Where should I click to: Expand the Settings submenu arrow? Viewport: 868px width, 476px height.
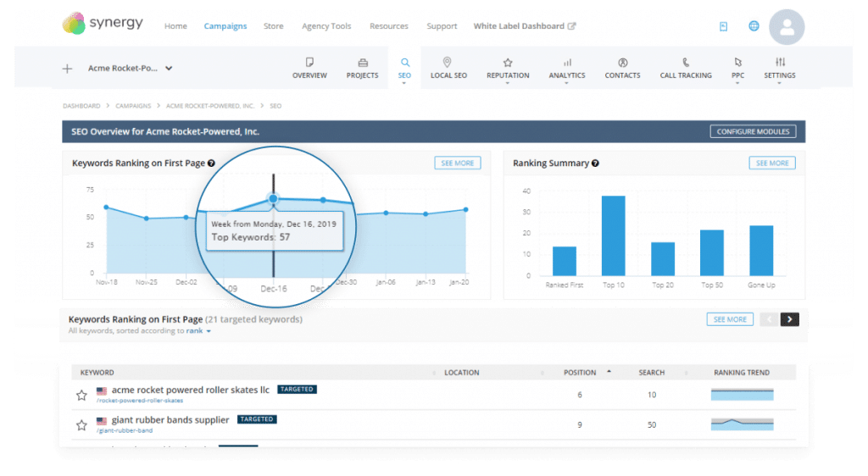pyautogui.click(x=779, y=83)
